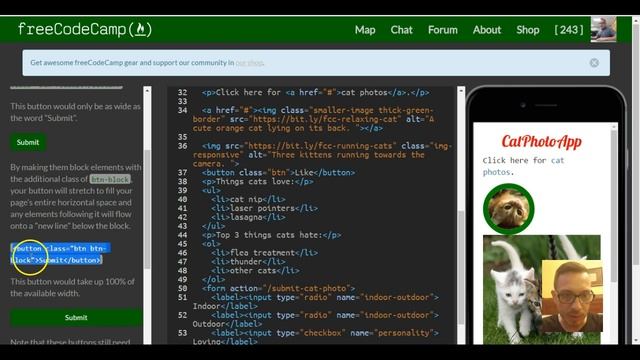Click the highlighted button code example
This screenshot has height=360, width=640.
pyautogui.click(x=60, y=254)
